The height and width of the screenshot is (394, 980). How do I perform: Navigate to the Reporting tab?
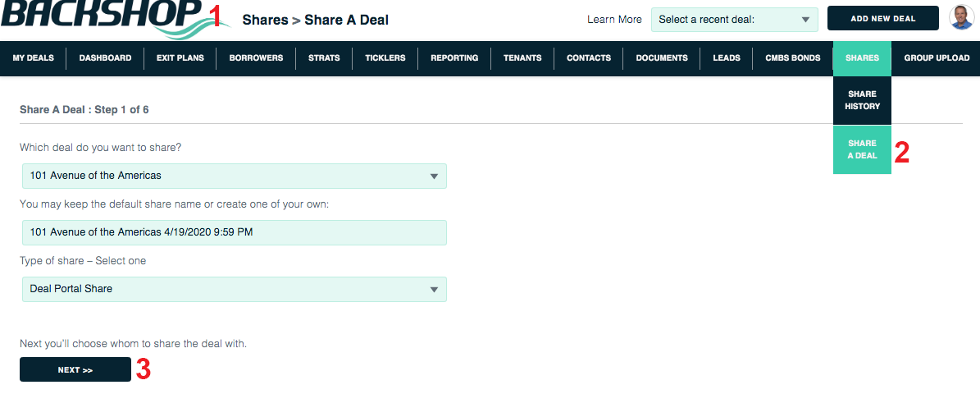coord(454,58)
